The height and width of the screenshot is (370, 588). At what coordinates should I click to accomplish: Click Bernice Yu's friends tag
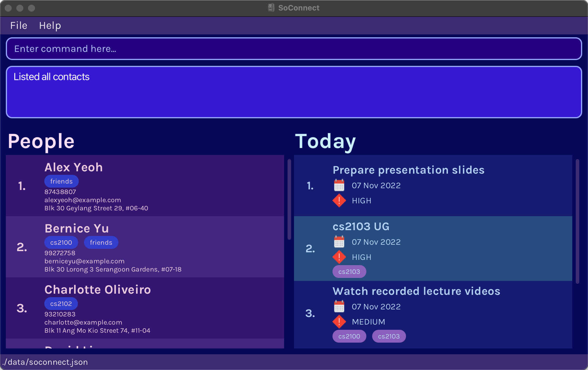coord(101,242)
